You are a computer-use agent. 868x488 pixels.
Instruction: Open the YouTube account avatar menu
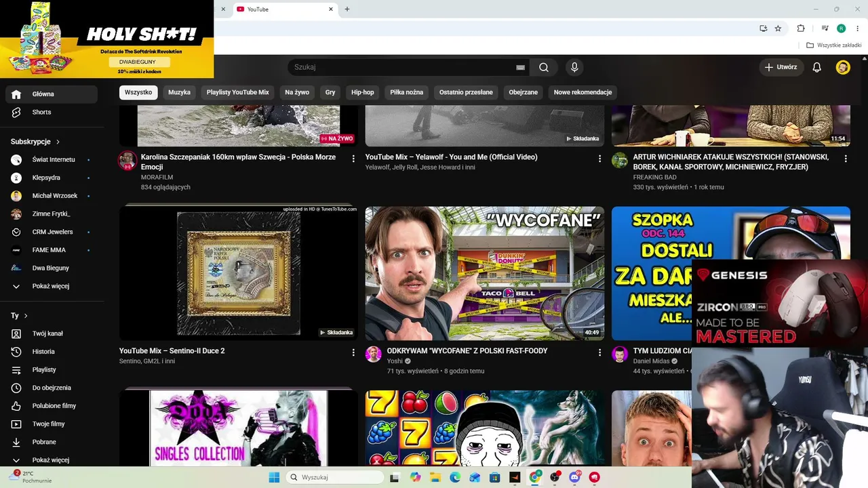[843, 67]
